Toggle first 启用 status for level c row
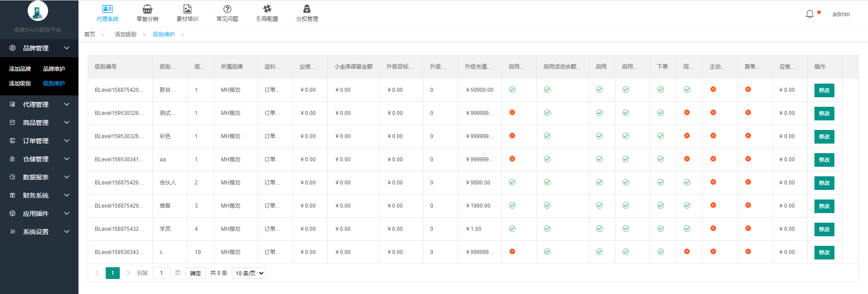 point(512,252)
